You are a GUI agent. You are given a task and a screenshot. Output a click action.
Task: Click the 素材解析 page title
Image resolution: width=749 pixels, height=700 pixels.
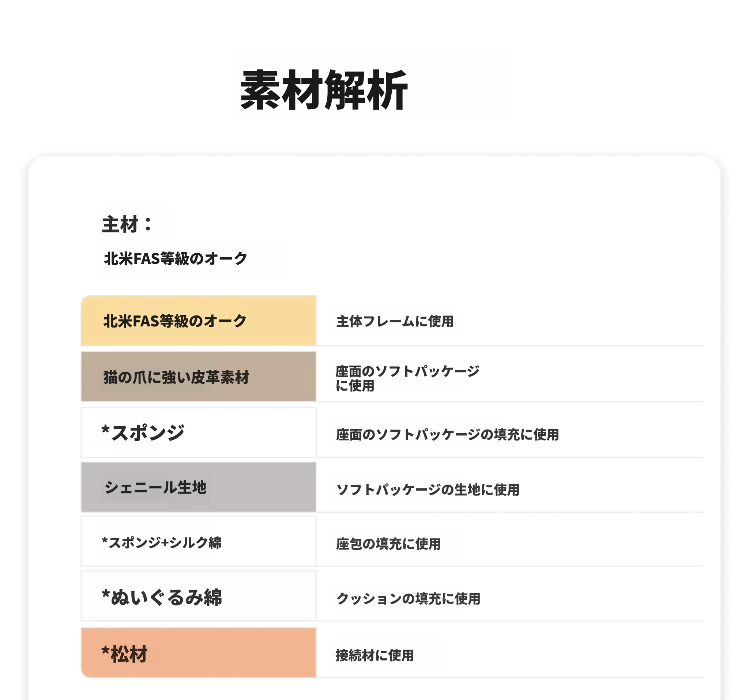tap(324, 90)
